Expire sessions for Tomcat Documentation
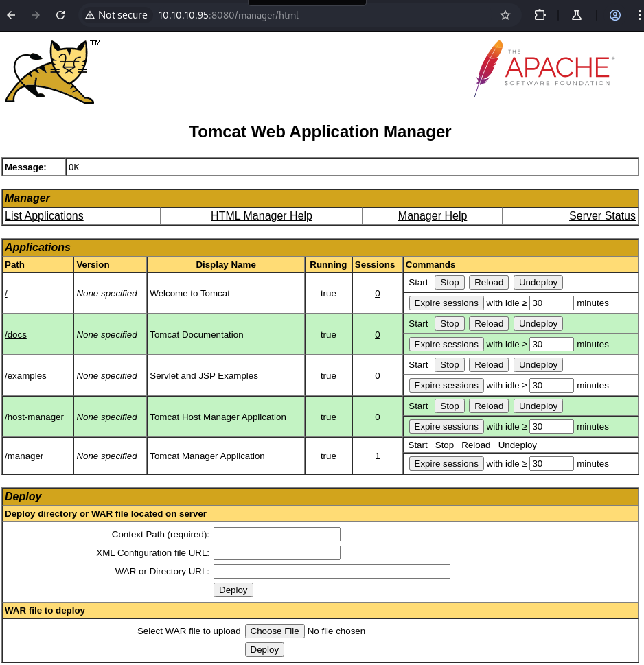 [446, 344]
